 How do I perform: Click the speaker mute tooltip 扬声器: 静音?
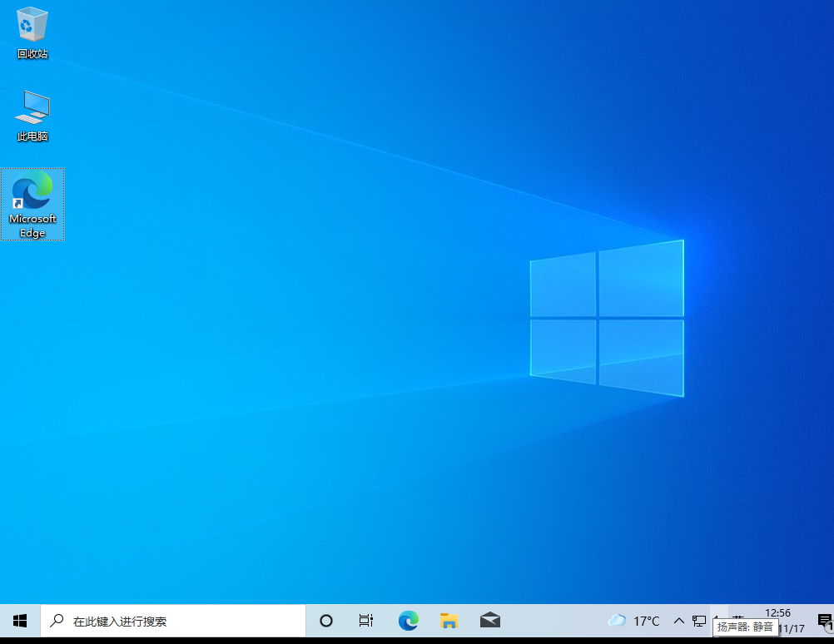coord(744,627)
